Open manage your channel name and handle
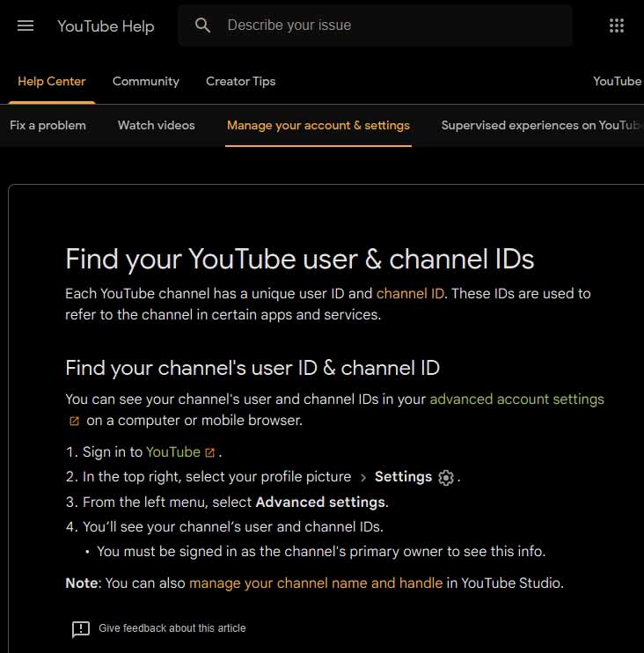This screenshot has width=644, height=653. 316,583
